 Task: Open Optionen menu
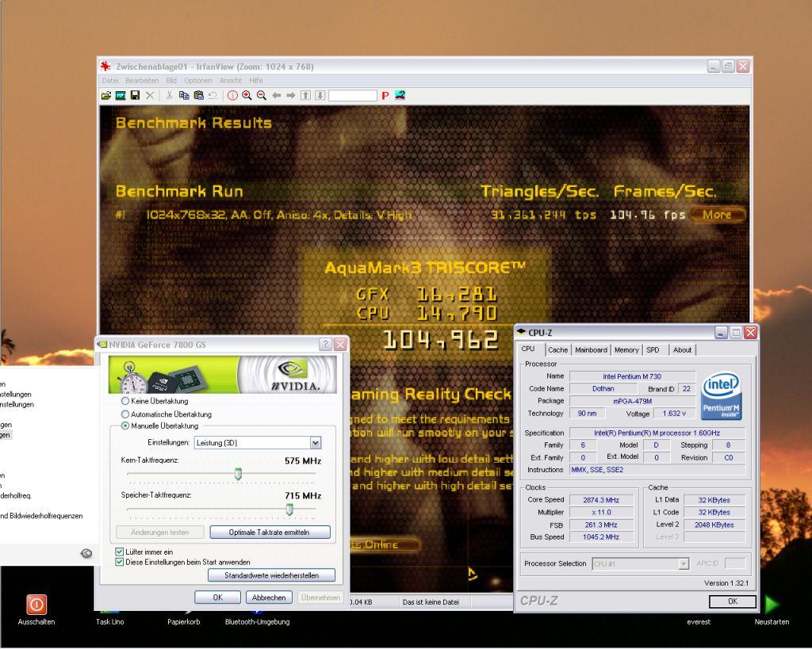pos(197,81)
